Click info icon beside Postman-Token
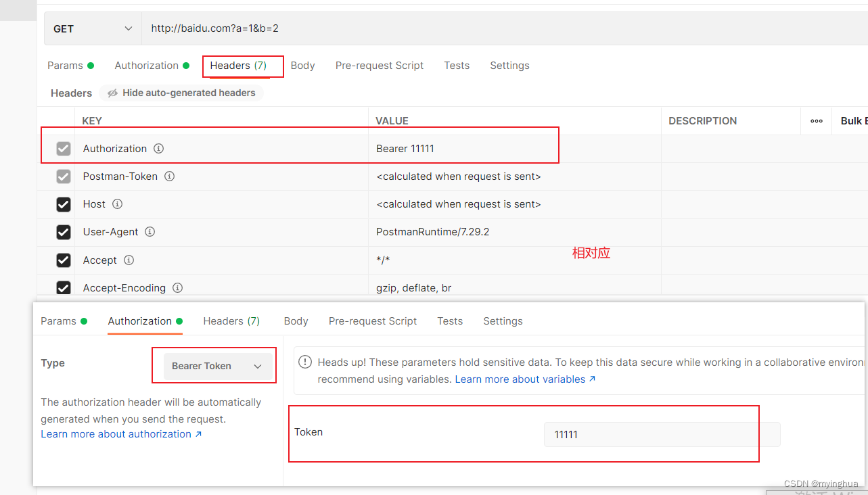The height and width of the screenshot is (495, 868). pos(170,176)
